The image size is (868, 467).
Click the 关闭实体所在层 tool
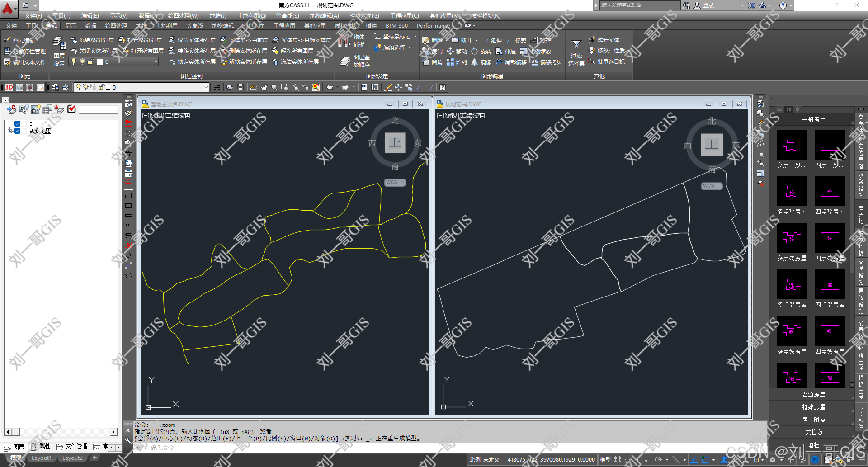click(x=94, y=51)
